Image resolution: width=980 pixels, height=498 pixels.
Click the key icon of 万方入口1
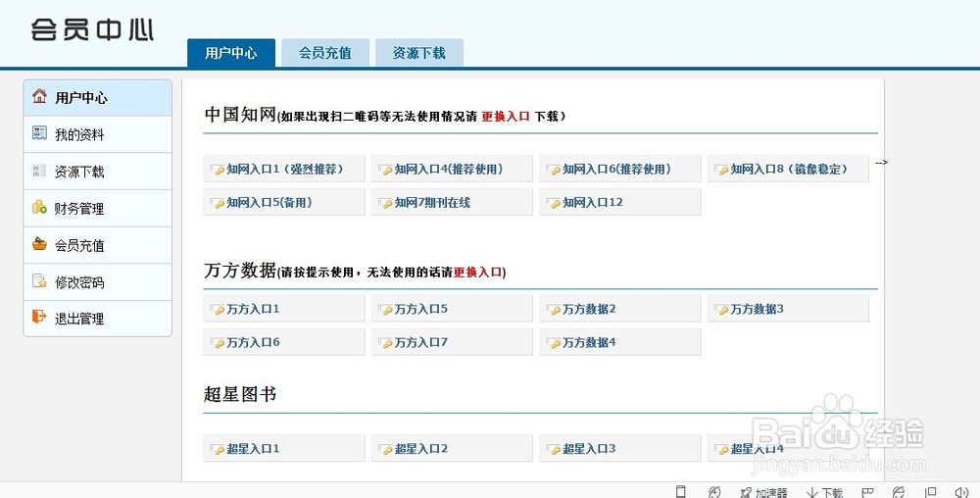(x=218, y=310)
